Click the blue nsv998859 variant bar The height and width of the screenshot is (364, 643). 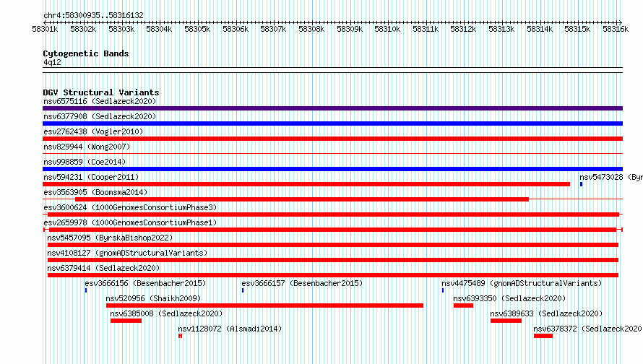[x=332, y=169]
